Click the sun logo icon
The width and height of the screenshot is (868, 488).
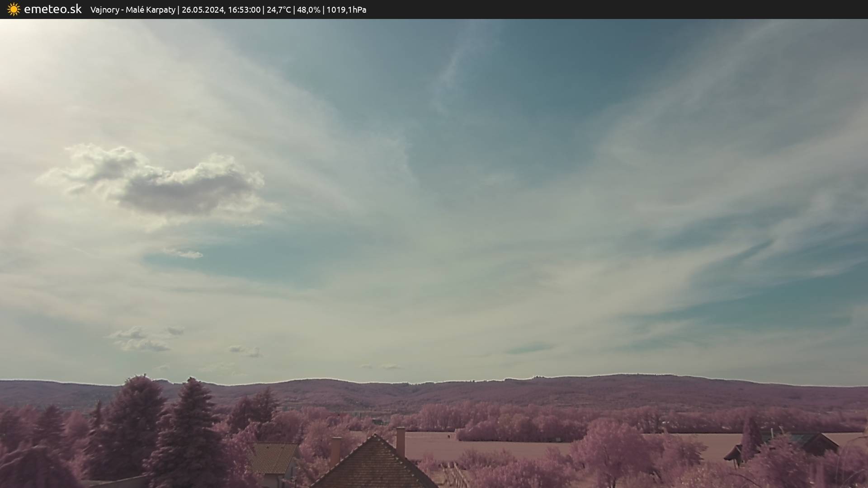(x=14, y=9)
